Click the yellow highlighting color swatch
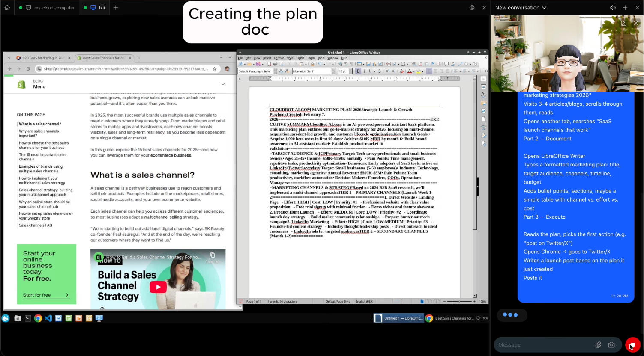Viewport: 644px width, 356px height. tap(418, 71)
